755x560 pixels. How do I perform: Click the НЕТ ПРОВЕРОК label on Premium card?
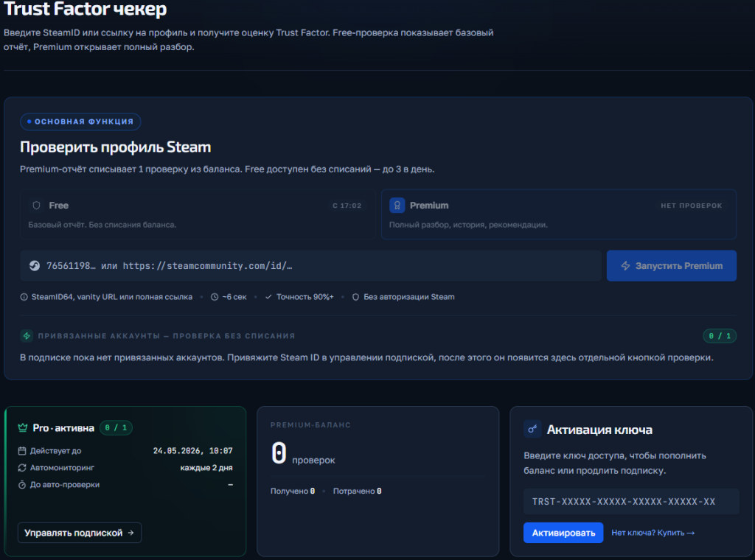692,206
